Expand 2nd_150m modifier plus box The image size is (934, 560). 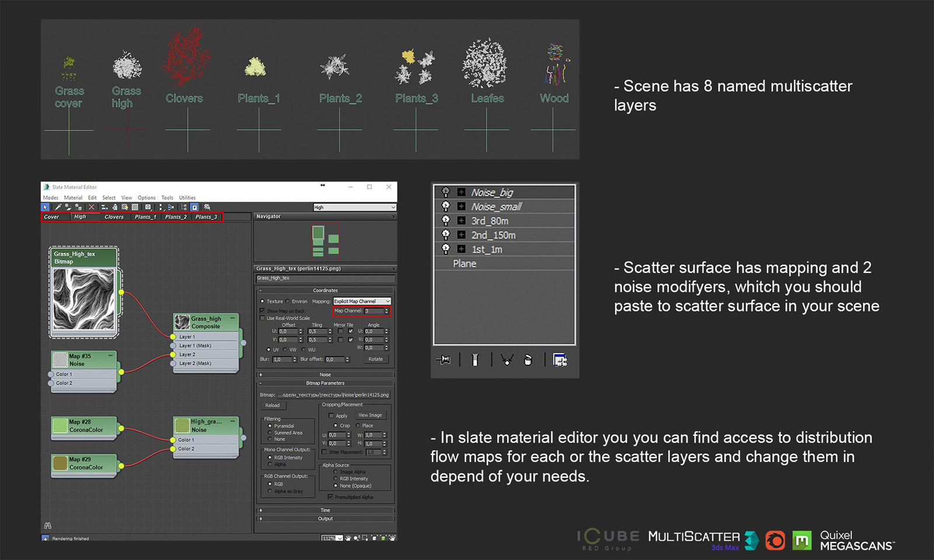coord(461,235)
